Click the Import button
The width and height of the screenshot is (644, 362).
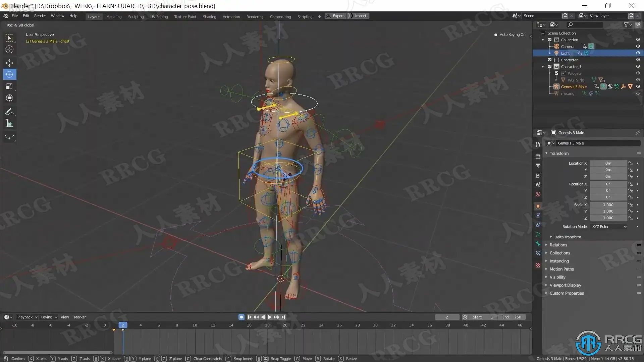[x=360, y=16]
